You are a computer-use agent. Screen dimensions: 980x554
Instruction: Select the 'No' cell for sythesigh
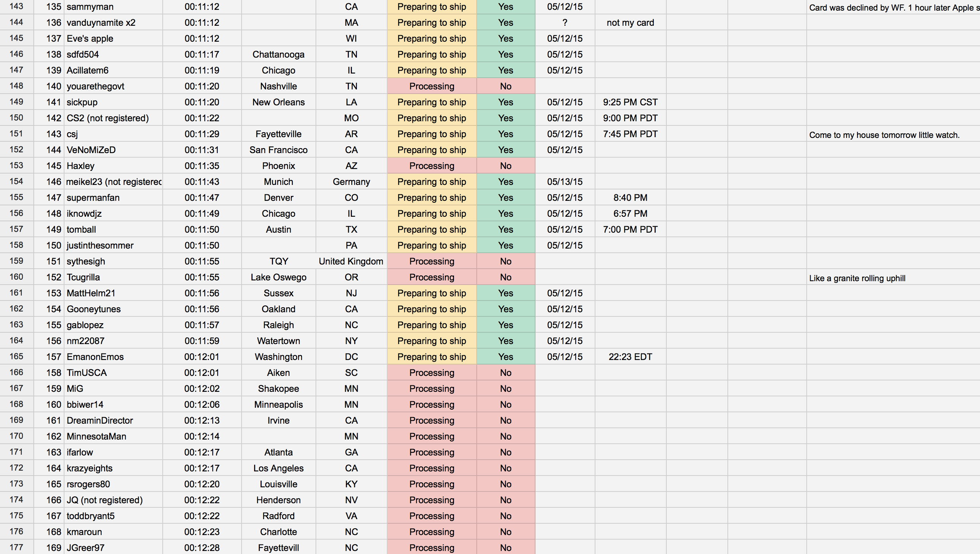(x=506, y=261)
